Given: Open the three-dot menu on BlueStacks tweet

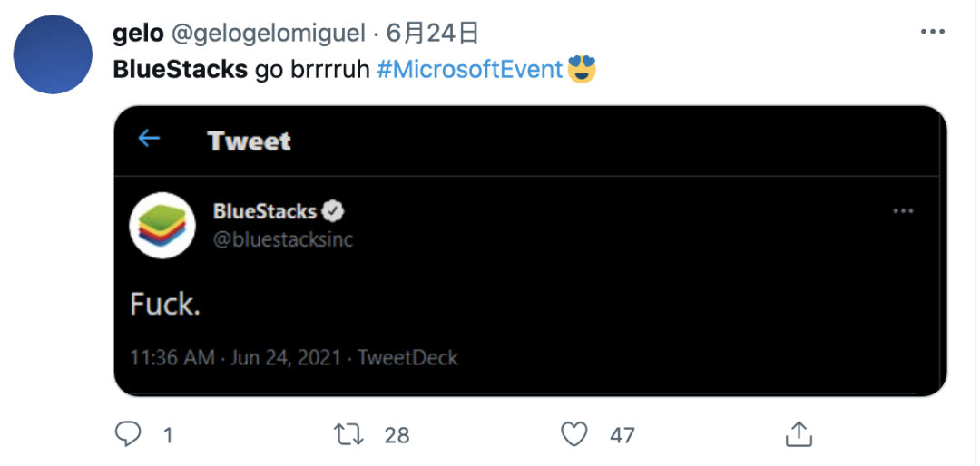Looking at the screenshot, I should tap(903, 211).
